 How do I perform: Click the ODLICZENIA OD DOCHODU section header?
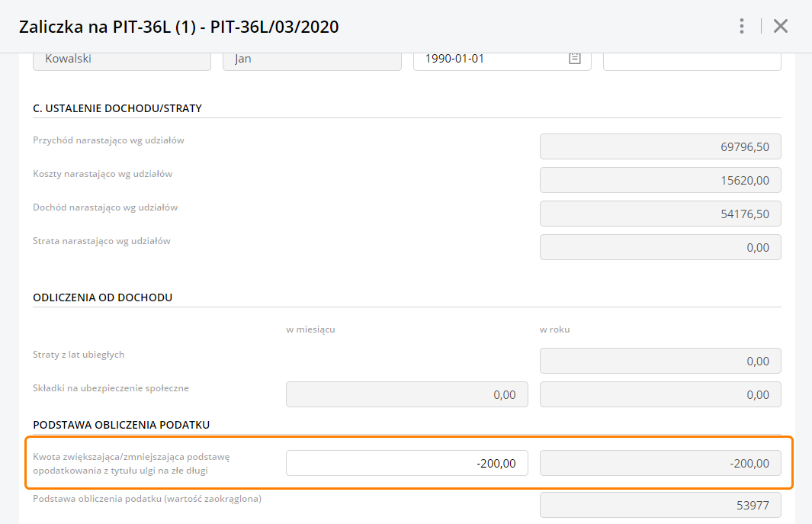[x=103, y=297]
